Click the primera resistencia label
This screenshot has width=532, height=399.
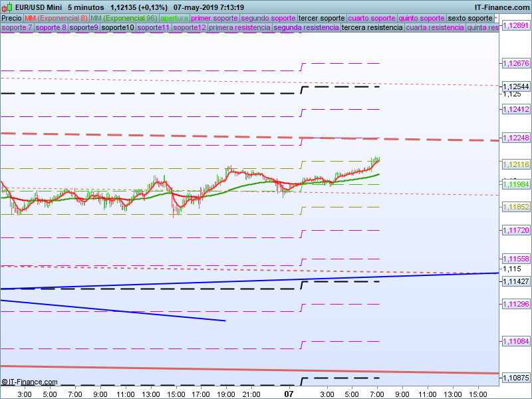coord(239,28)
